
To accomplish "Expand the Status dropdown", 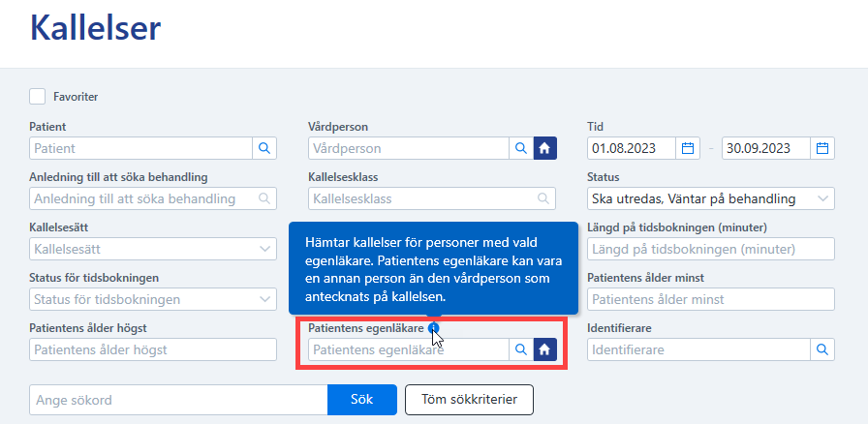I will pyautogui.click(x=710, y=198).
